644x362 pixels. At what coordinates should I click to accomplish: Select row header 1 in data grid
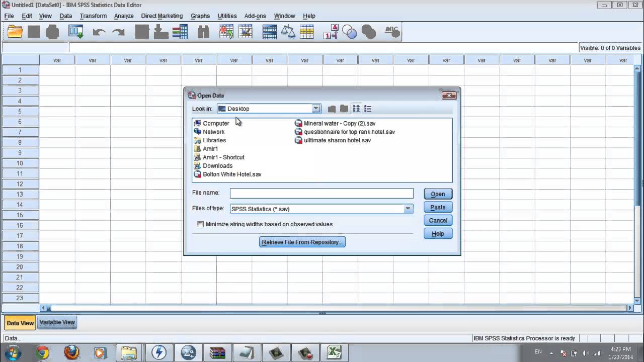click(20, 70)
